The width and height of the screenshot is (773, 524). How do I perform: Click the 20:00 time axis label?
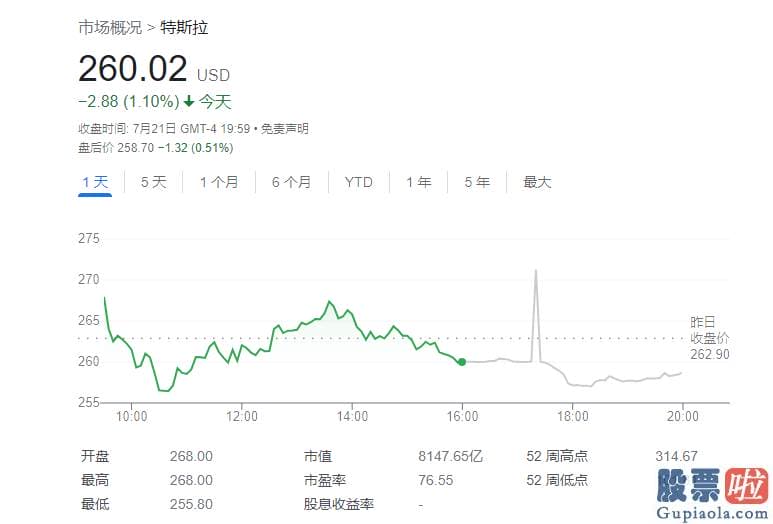click(x=683, y=417)
